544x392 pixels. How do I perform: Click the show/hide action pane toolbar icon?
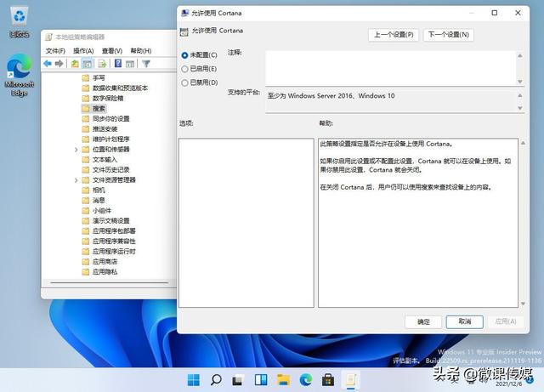tap(130, 64)
